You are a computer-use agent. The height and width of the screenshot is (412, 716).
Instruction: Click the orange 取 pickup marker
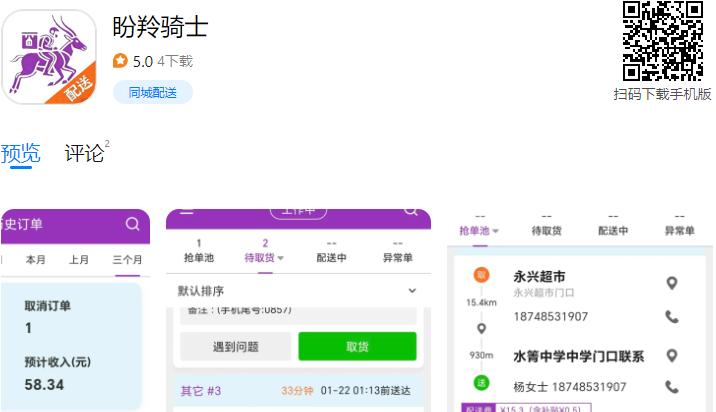tap(481, 276)
